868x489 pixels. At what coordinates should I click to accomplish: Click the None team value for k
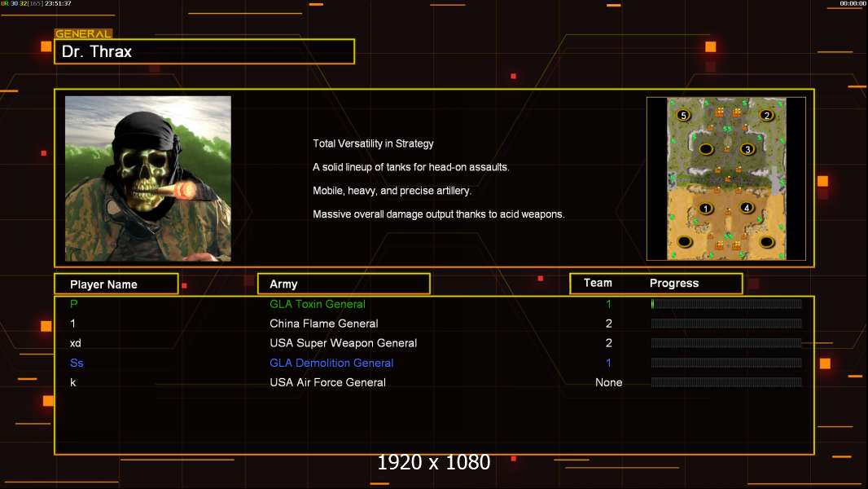point(608,383)
